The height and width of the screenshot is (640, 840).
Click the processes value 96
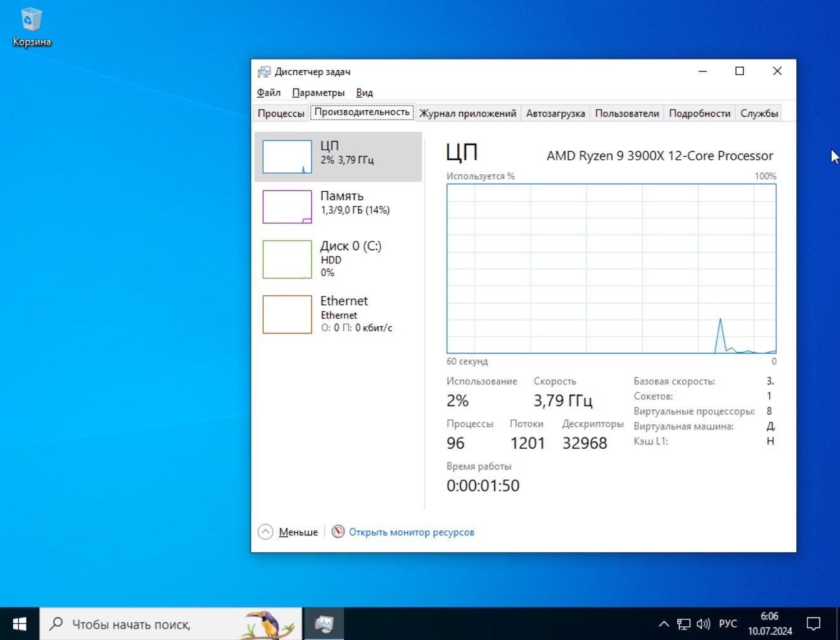(x=455, y=443)
